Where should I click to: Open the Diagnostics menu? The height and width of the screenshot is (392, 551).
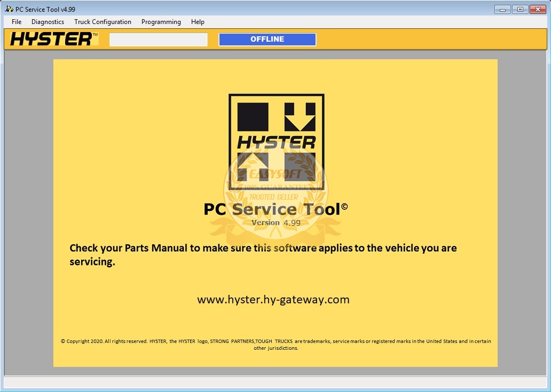[x=48, y=22]
